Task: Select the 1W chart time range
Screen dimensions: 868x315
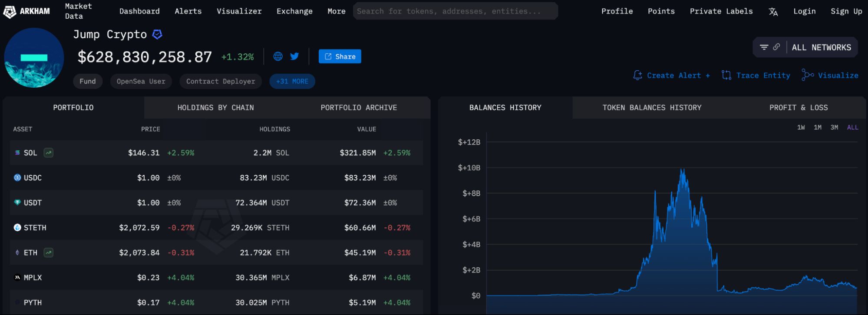Action: pyautogui.click(x=801, y=128)
